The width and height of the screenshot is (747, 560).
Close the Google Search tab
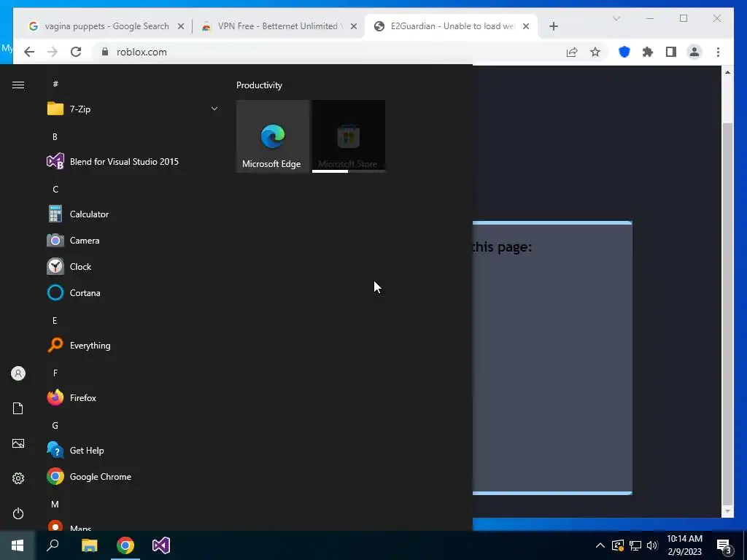181,26
